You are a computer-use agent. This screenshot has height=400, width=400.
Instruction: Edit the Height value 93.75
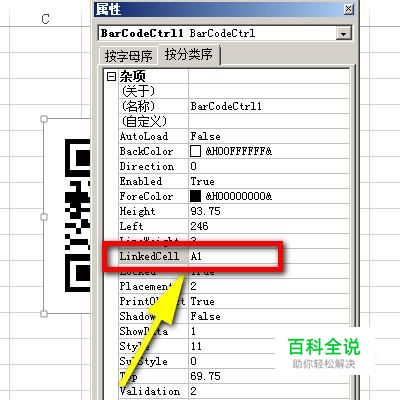269,211
